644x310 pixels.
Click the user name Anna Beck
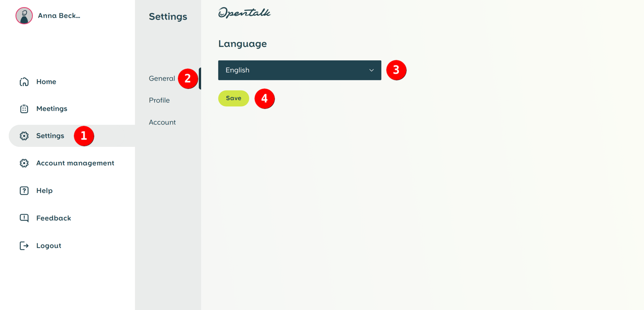coord(59,15)
